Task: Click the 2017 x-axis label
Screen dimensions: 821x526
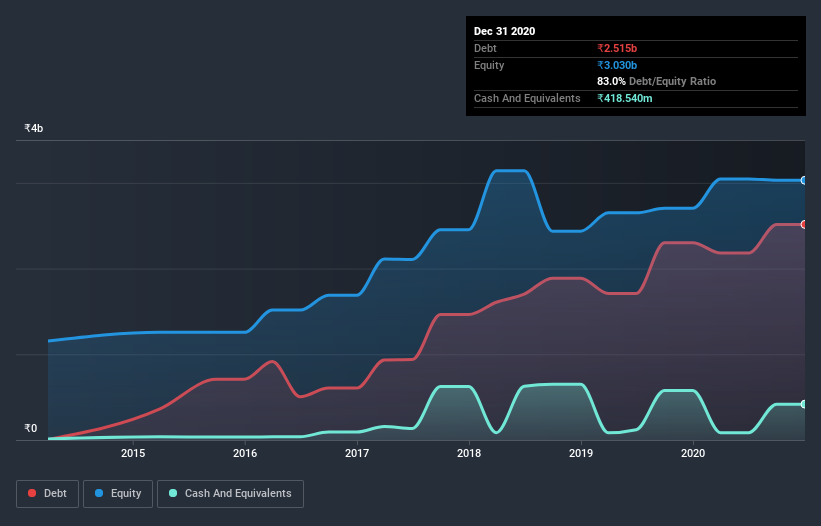Action: pyautogui.click(x=357, y=453)
